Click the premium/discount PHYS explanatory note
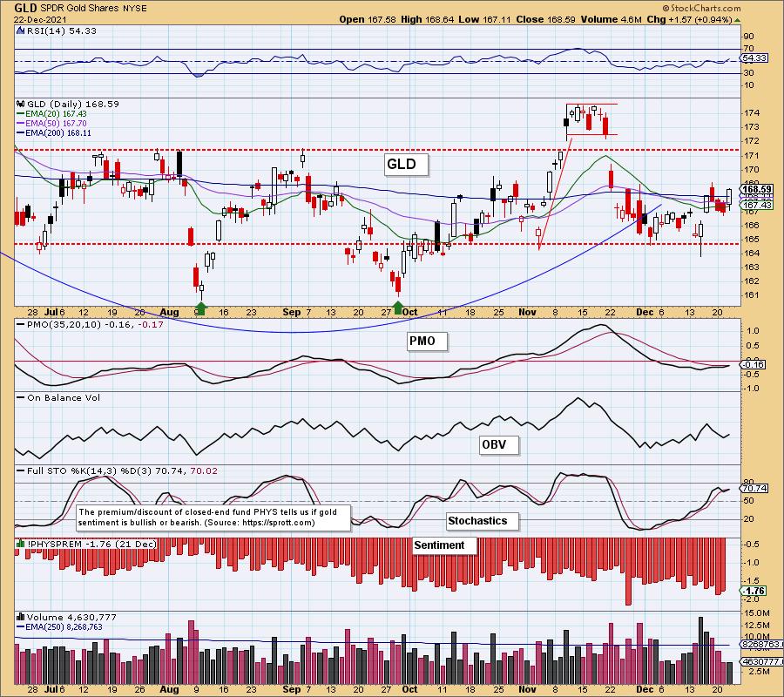 (x=214, y=518)
